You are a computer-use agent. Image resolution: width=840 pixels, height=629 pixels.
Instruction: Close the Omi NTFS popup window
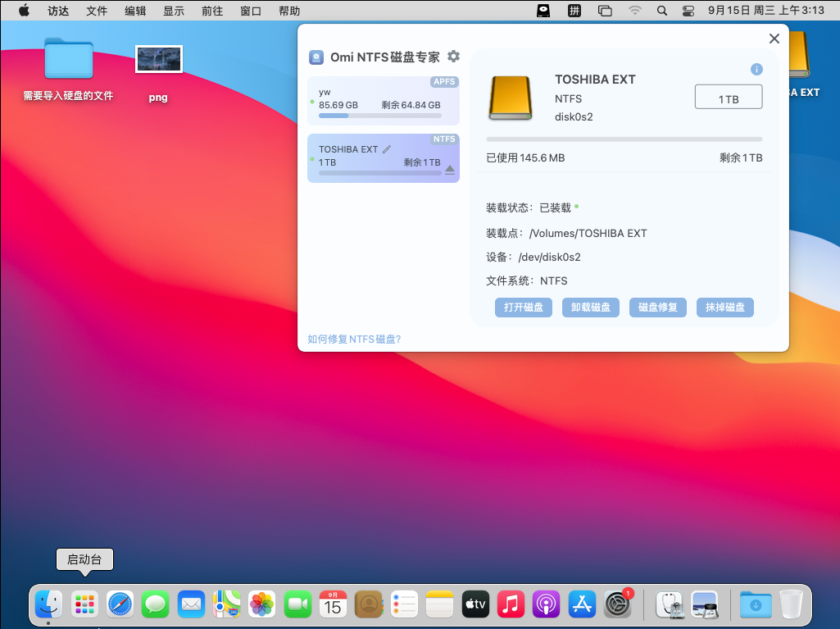click(774, 39)
